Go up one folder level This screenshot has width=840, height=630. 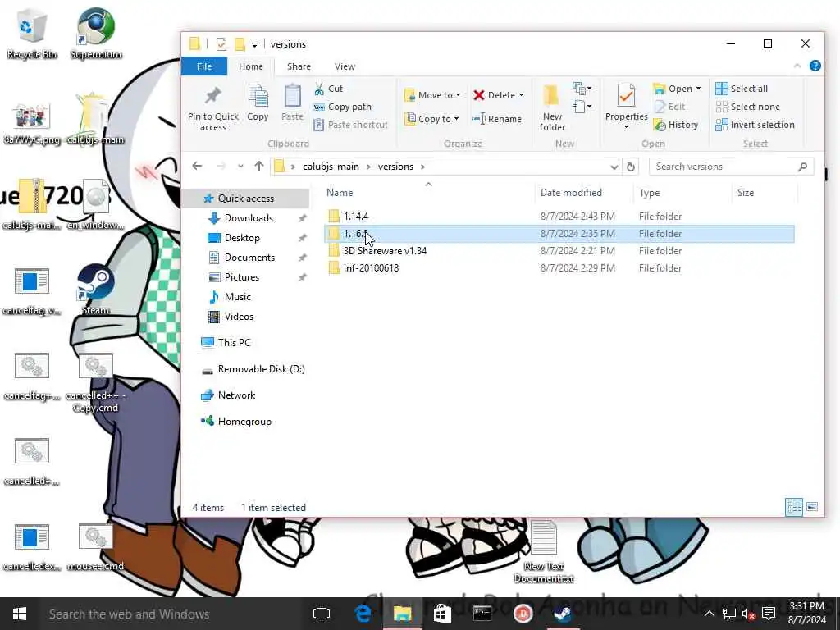coord(259,166)
